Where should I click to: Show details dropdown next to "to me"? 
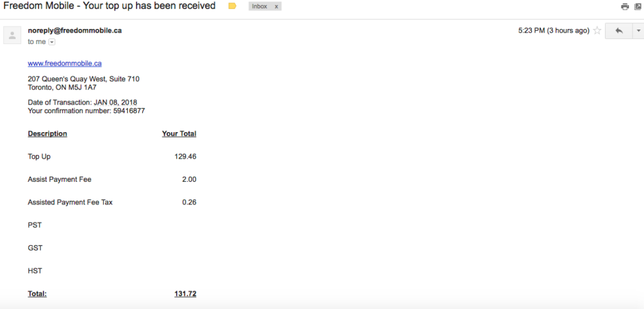[52, 42]
